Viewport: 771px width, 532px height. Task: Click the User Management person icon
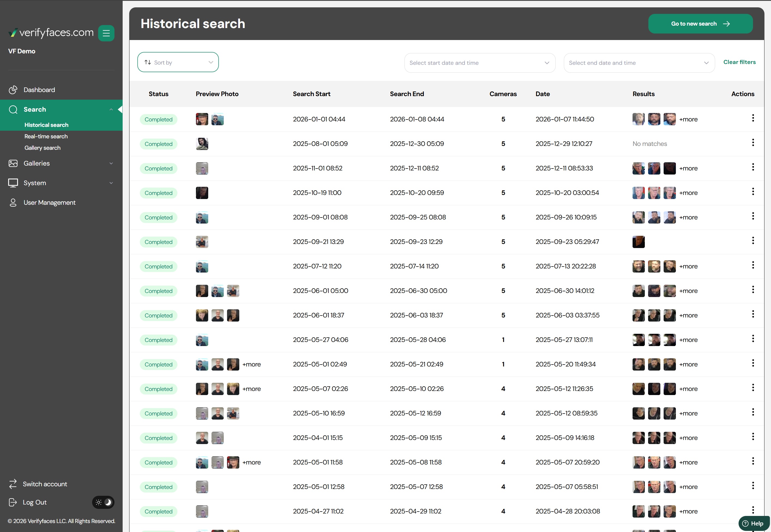(13, 203)
